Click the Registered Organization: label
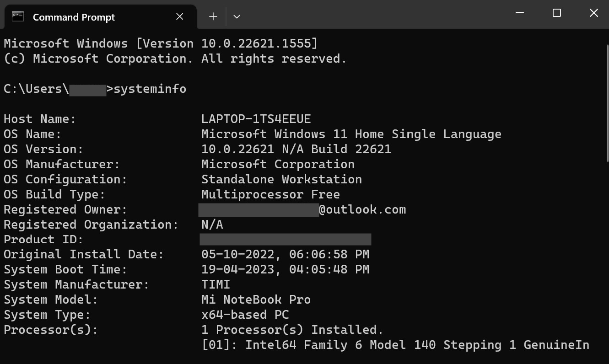This screenshot has width=609, height=364. pos(91,225)
